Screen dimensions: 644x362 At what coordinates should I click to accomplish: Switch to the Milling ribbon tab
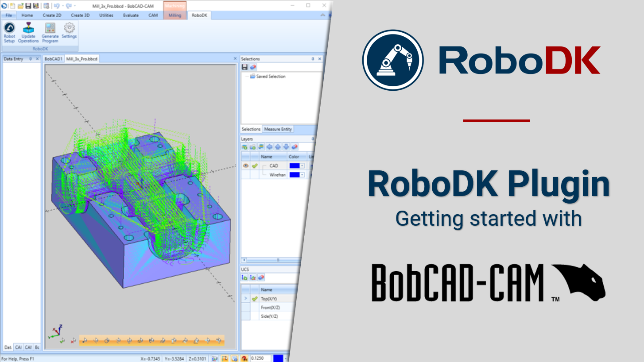point(175,15)
